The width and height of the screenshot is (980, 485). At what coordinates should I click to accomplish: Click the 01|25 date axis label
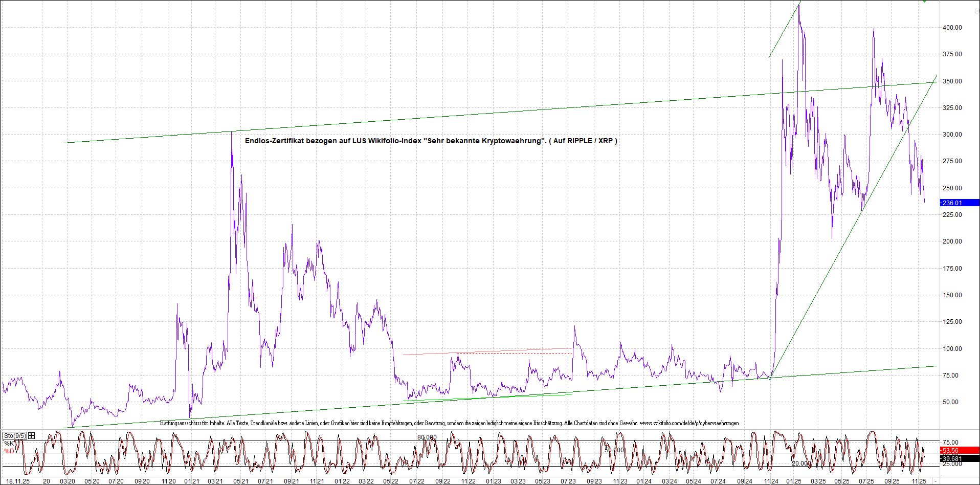coord(794,481)
